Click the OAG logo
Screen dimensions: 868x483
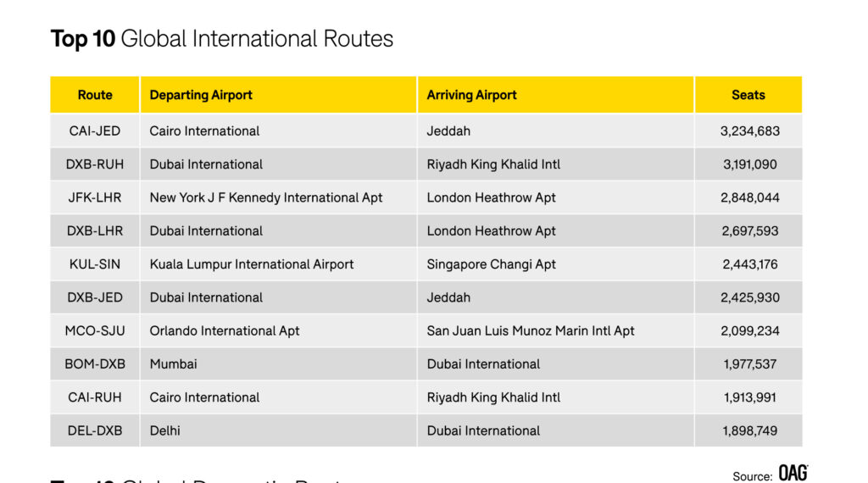pyautogui.click(x=793, y=473)
